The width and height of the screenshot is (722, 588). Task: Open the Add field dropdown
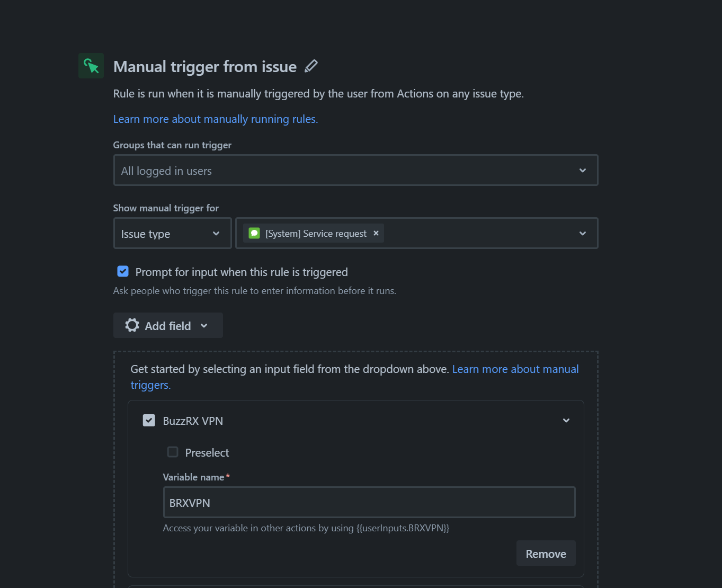(x=168, y=325)
